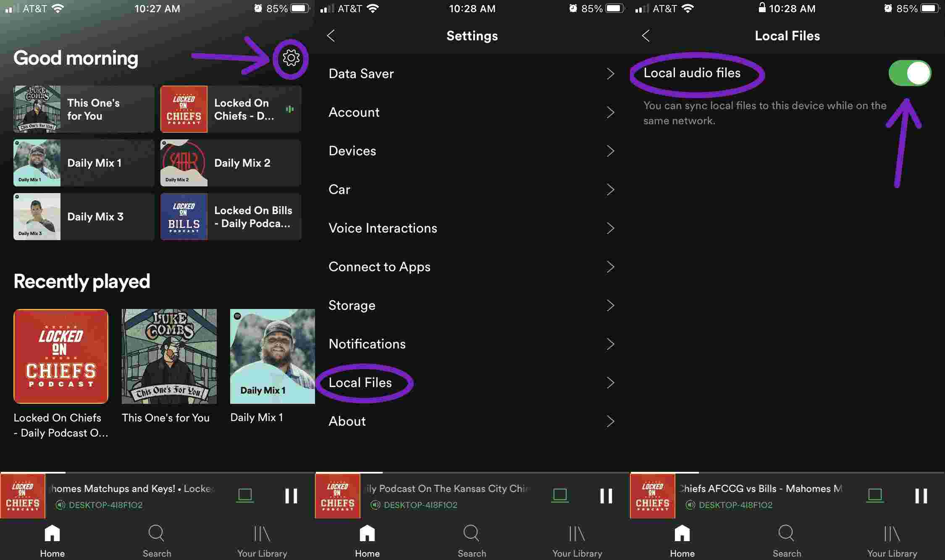Tap Chiefs podcast artwork in first player bar

tap(23, 496)
